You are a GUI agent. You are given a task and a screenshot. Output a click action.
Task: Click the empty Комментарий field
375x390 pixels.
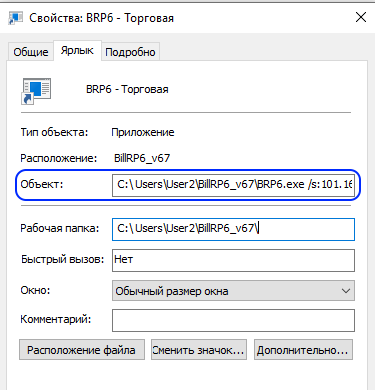click(233, 320)
